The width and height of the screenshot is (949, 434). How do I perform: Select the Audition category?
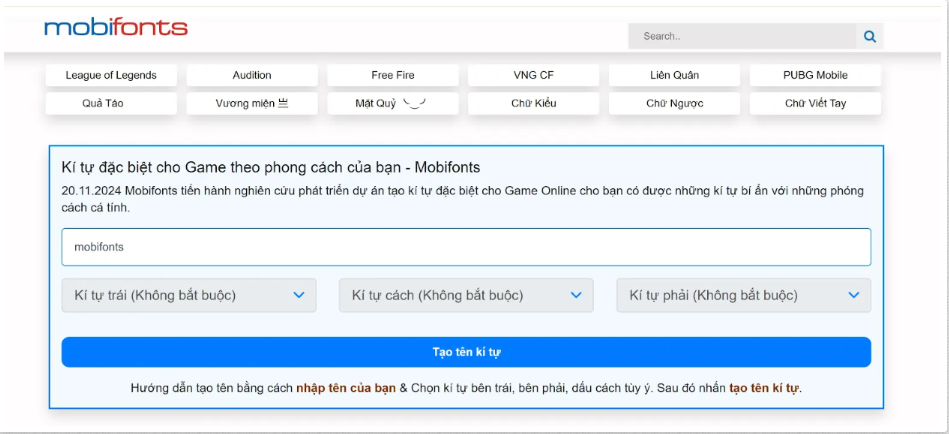click(252, 75)
